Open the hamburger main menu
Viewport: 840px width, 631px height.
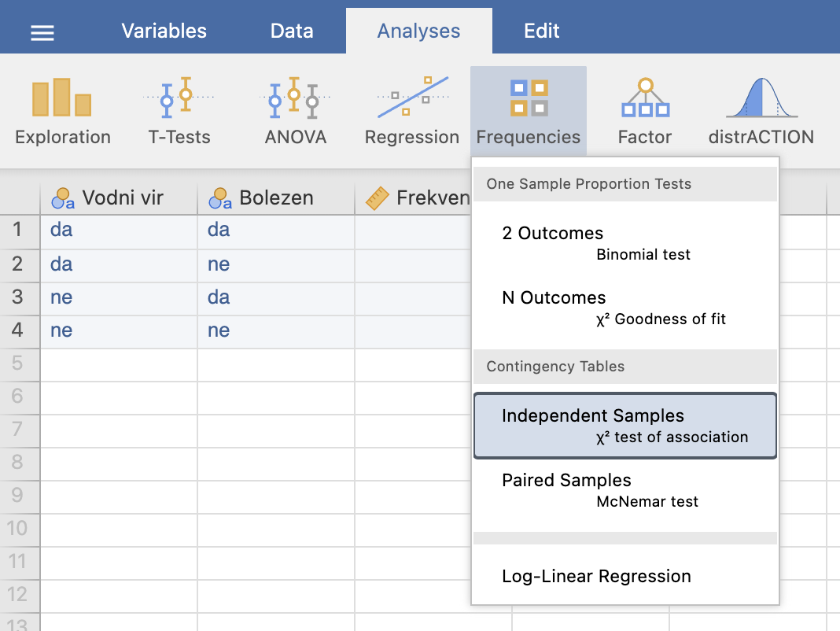click(x=42, y=33)
